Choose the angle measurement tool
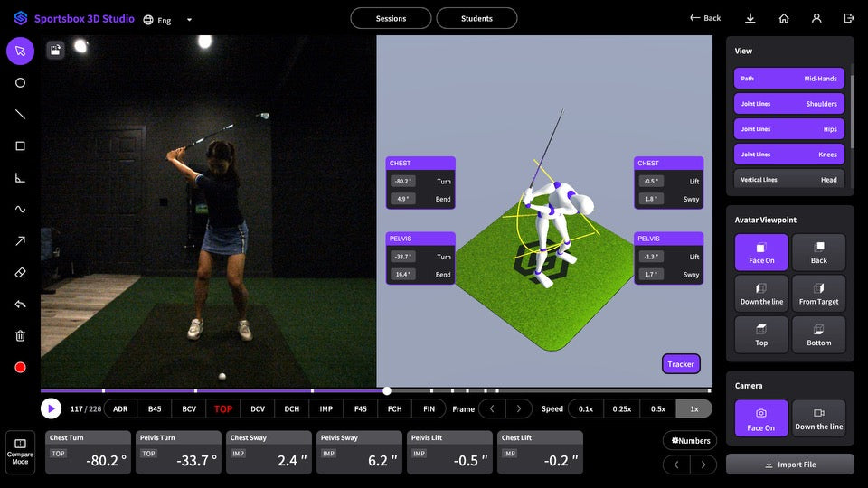 click(20, 178)
